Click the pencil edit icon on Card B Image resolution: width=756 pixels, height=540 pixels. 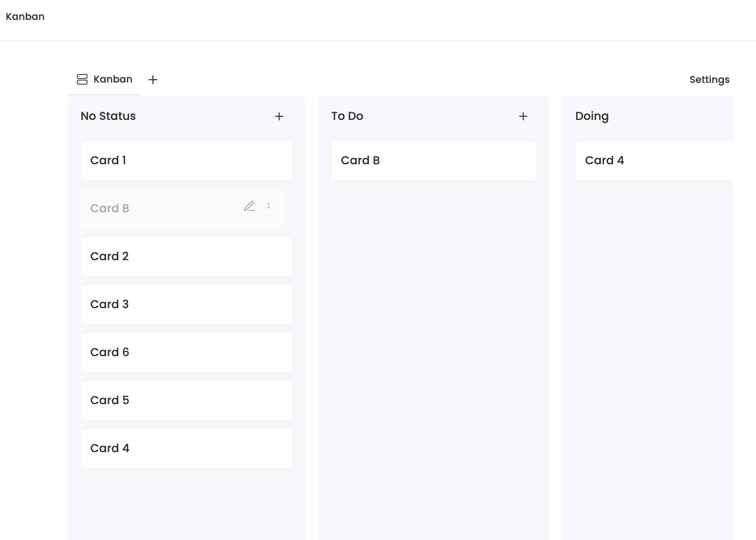tap(249, 206)
